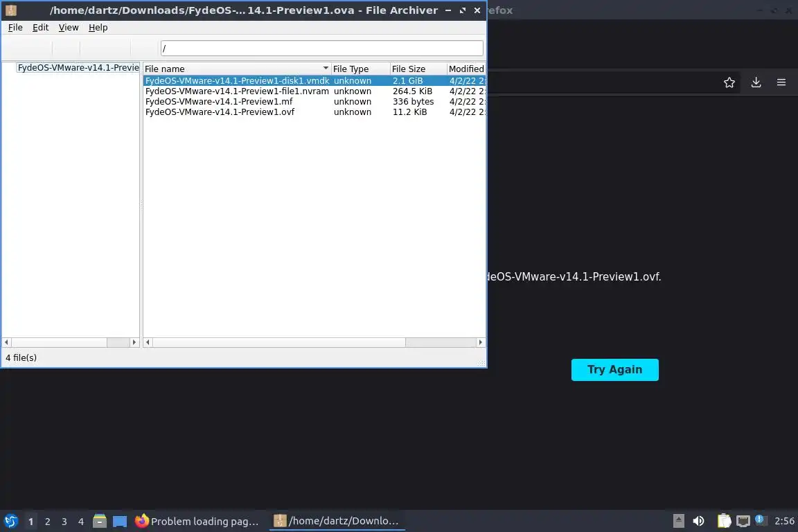Screen dimensions: 798x532
Task: Sort by the File name column header
Action: pyautogui.click(x=237, y=69)
